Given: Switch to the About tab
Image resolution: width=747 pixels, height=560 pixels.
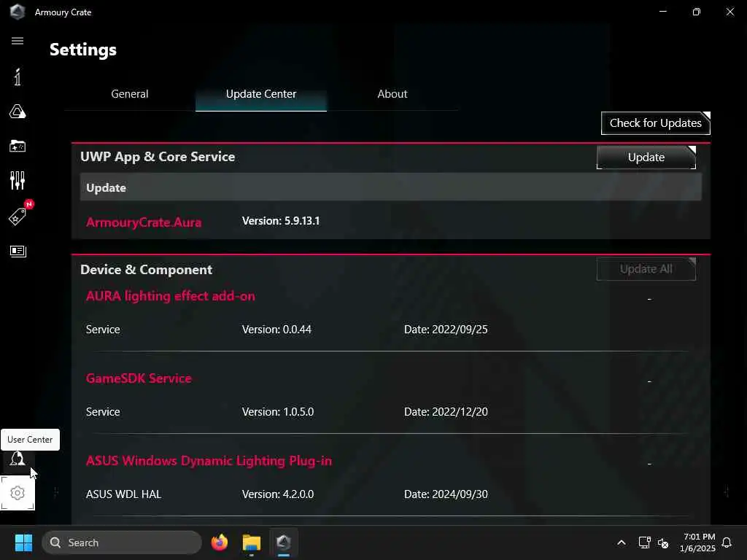Looking at the screenshot, I should tap(392, 94).
